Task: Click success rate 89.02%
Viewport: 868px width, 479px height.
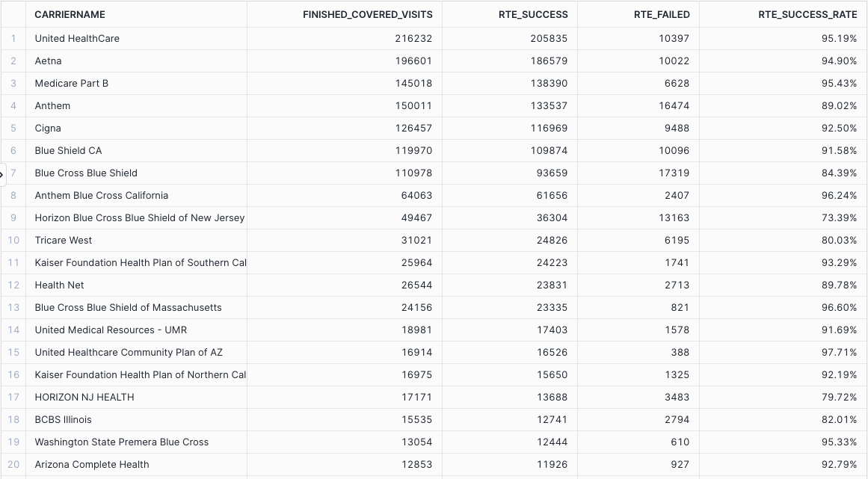Action: coord(839,105)
